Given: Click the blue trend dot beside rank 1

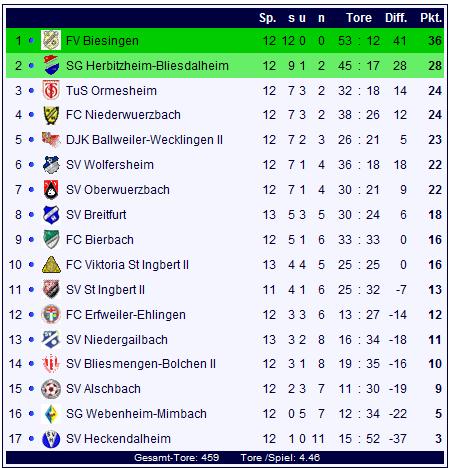Looking at the screenshot, I should click(31, 41).
